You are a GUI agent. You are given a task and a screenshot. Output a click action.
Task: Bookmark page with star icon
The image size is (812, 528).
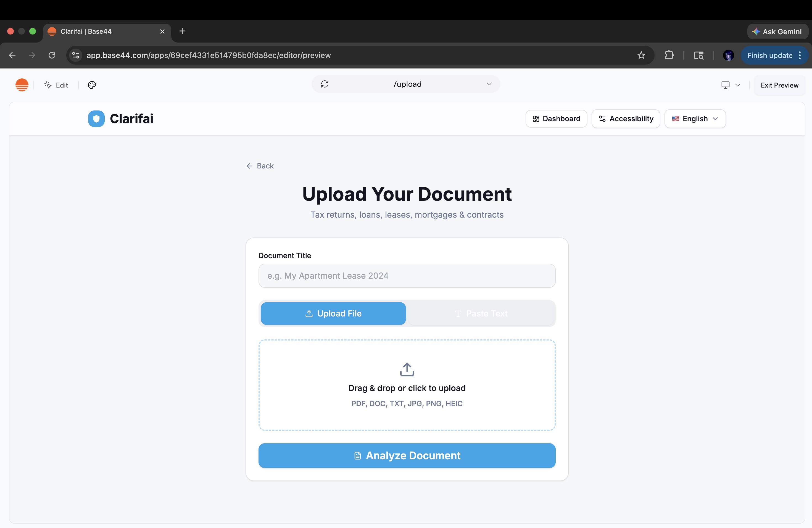[641, 55]
